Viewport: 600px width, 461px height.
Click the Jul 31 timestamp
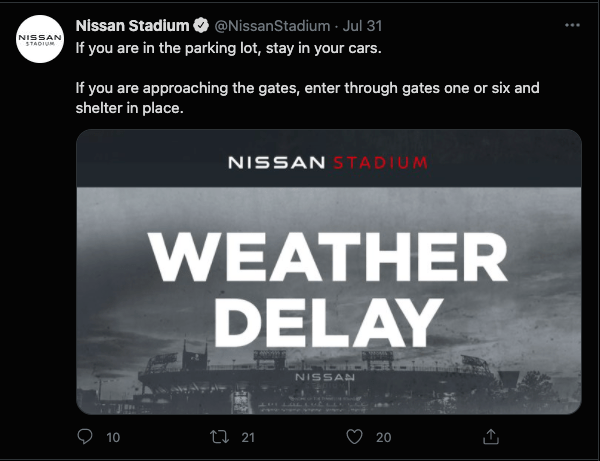pos(364,25)
